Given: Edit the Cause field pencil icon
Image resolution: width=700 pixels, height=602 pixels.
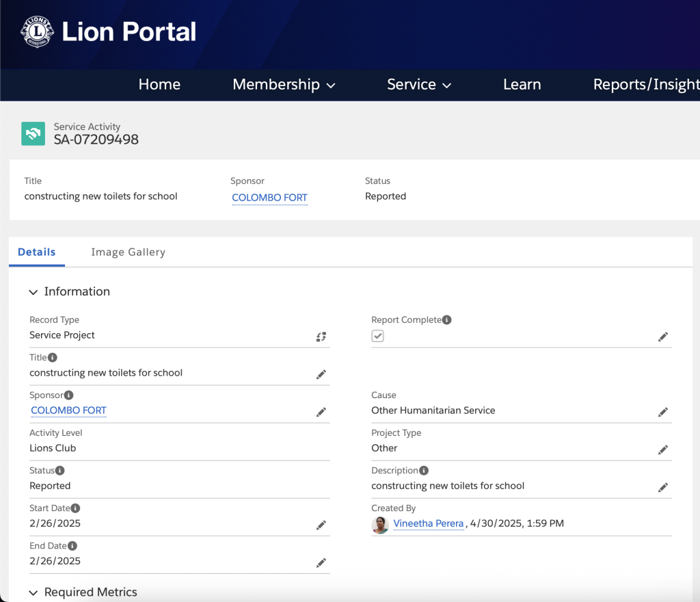Looking at the screenshot, I should pos(663,412).
